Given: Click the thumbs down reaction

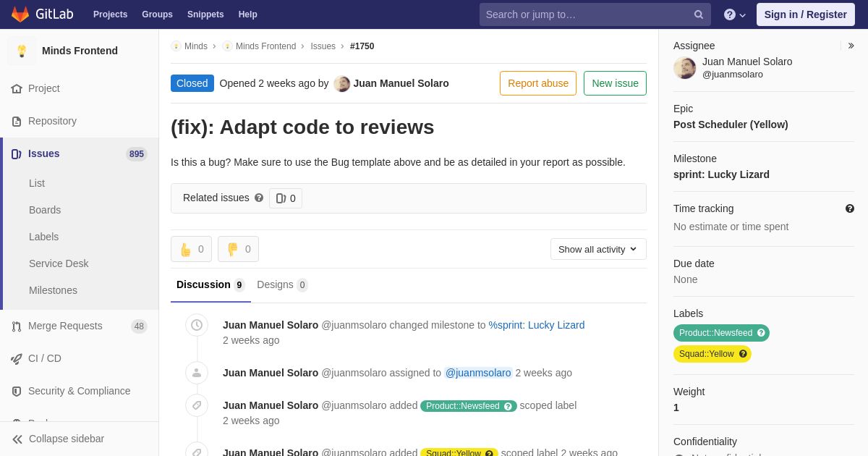Looking at the screenshot, I should [238, 249].
